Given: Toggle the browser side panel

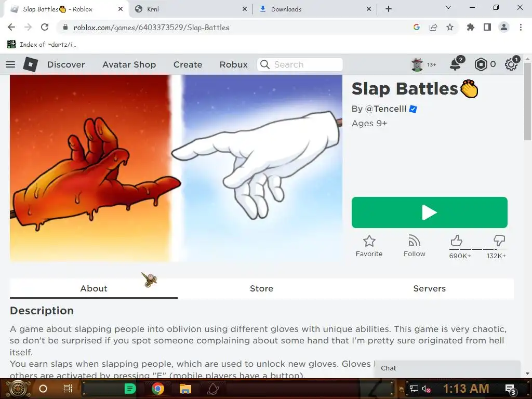Looking at the screenshot, I should [x=487, y=27].
